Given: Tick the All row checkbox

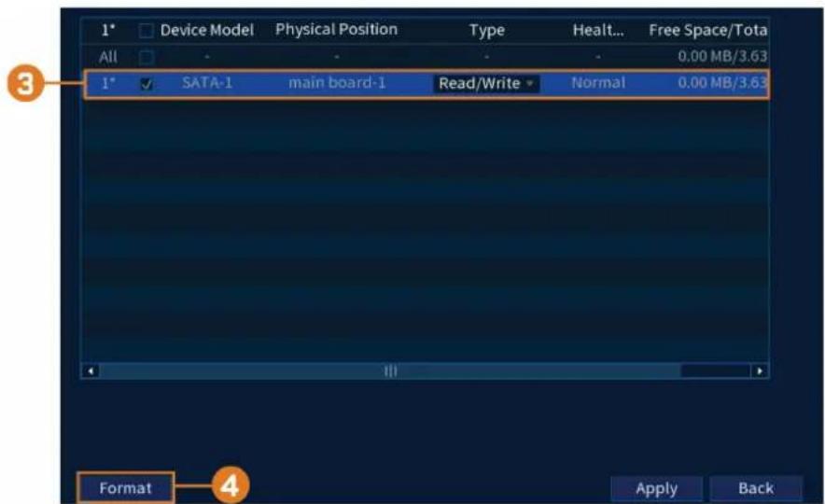Looking at the screenshot, I should [147, 57].
